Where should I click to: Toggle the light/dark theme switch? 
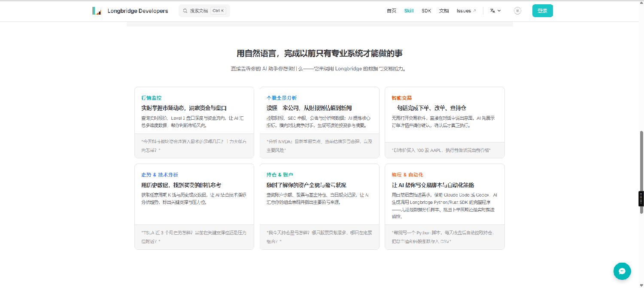(517, 11)
